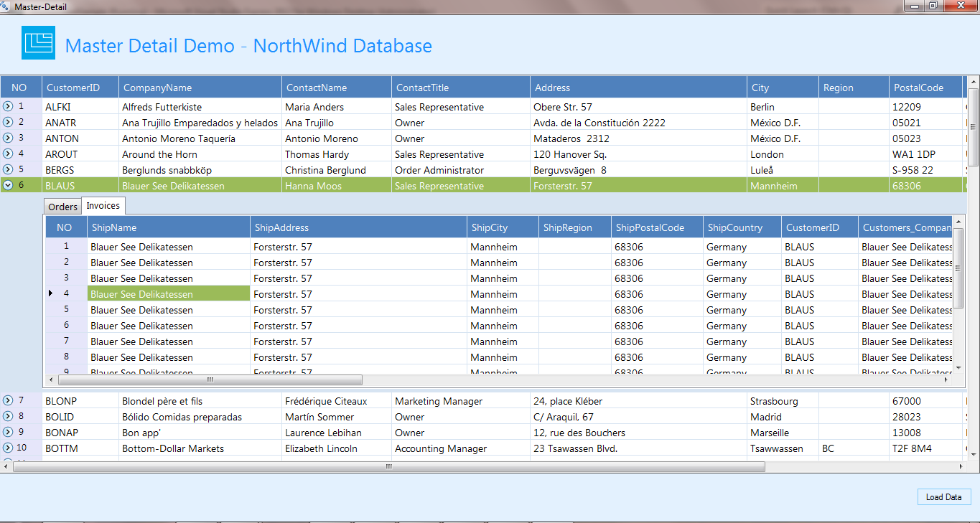Click the PostalCode column header
980x523 pixels.
(x=925, y=88)
